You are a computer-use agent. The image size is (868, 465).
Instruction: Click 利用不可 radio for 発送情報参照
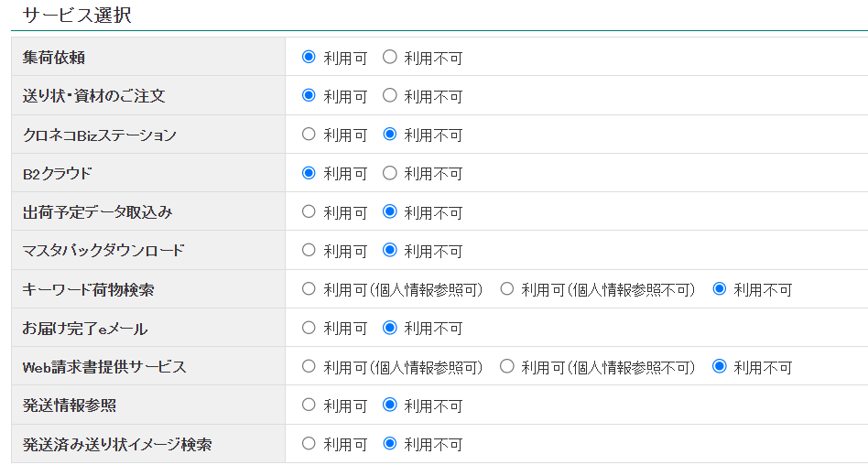pos(390,405)
